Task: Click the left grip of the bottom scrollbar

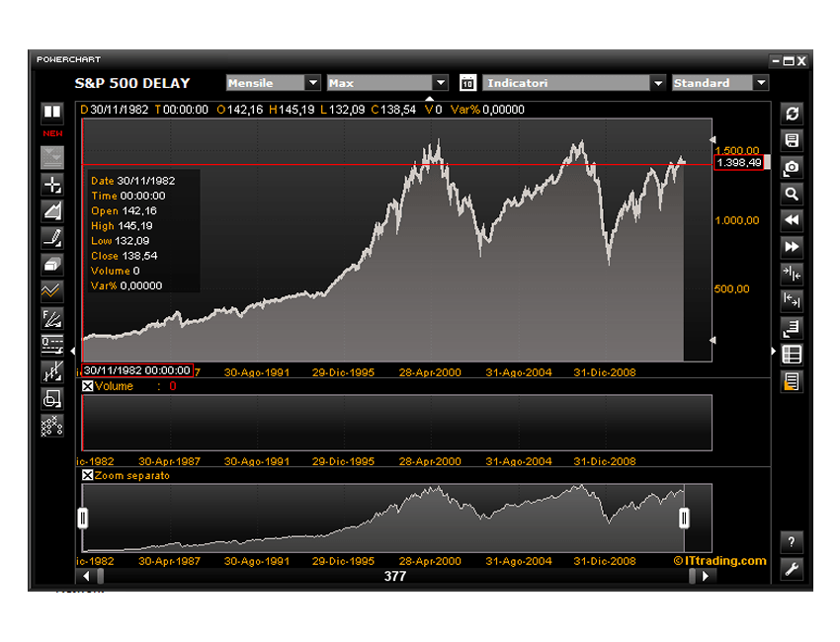Action: [100, 576]
